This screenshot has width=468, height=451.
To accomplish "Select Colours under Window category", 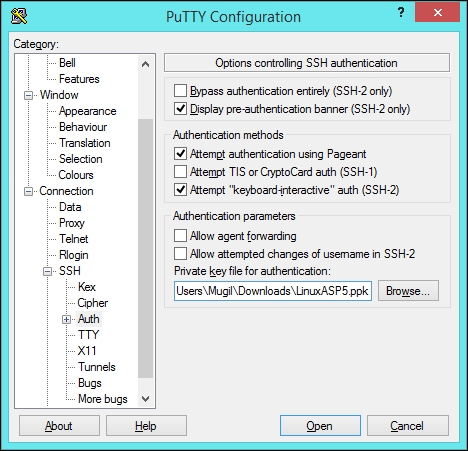I will (x=76, y=175).
